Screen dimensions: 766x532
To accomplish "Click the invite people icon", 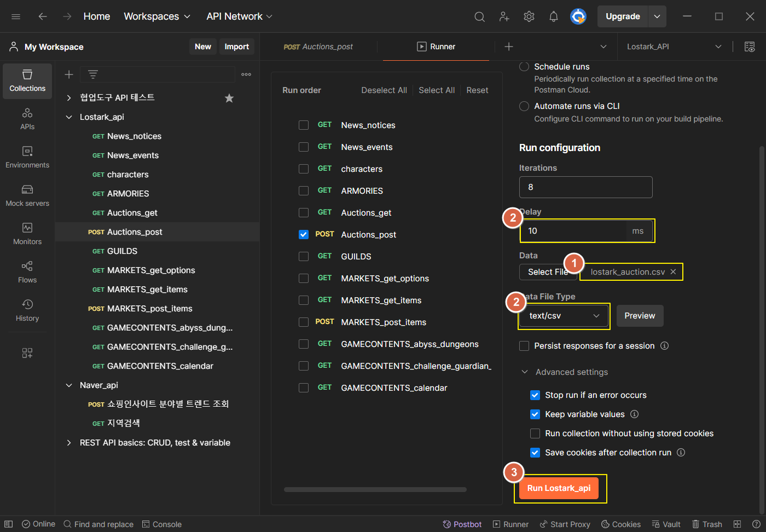I will click(x=504, y=16).
